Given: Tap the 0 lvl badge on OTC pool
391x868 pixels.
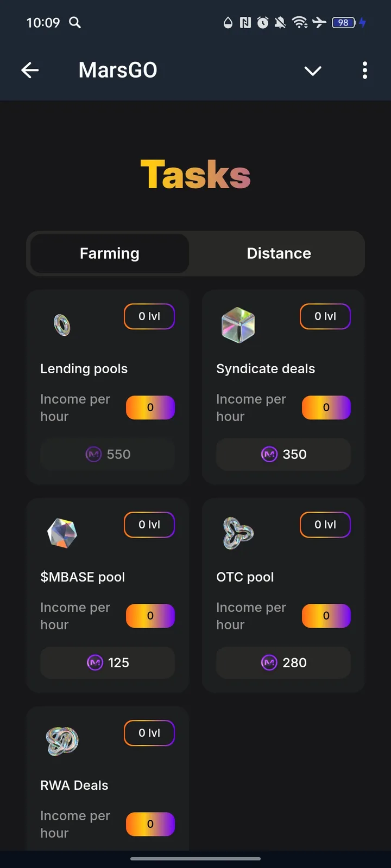Looking at the screenshot, I should [325, 525].
